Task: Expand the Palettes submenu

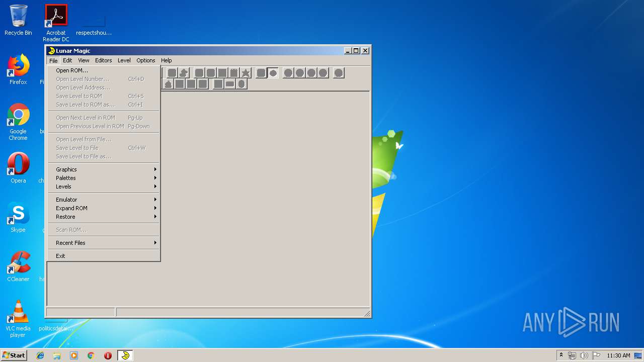Action: point(104,178)
